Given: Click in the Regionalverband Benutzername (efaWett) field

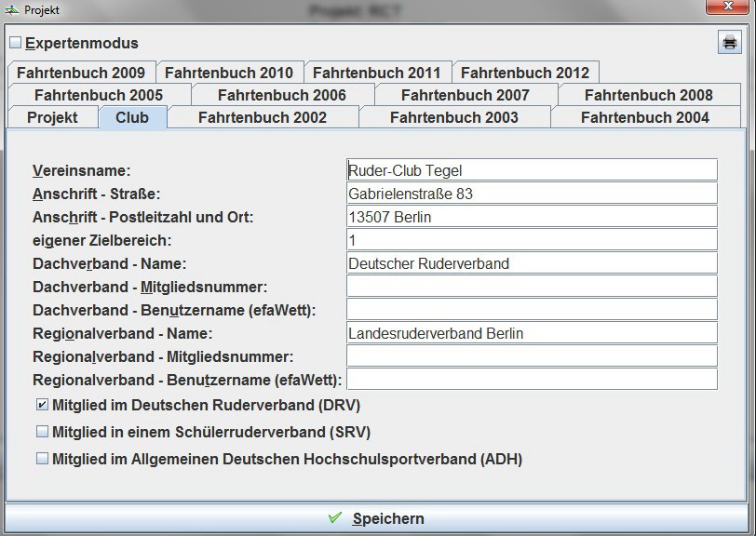Looking at the screenshot, I should (531, 379).
